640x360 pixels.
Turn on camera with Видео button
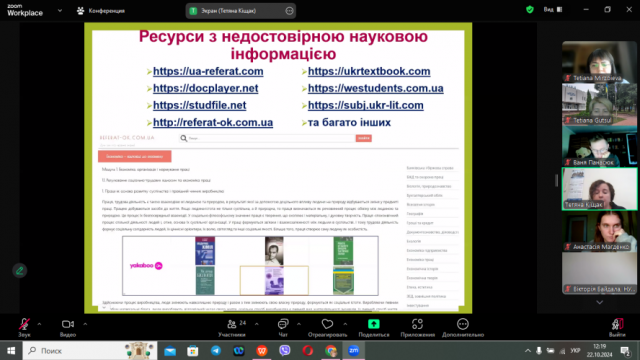pos(68,328)
